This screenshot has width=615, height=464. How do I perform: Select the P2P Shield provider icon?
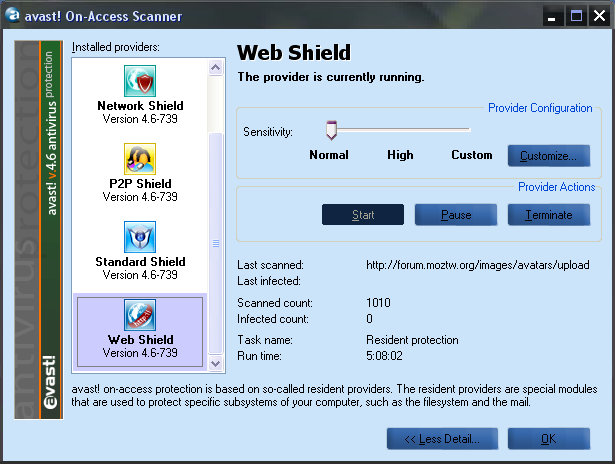(x=140, y=159)
